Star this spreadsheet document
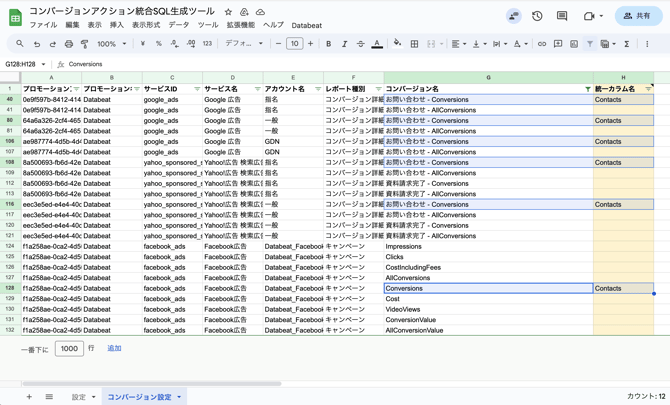Image resolution: width=670 pixels, height=405 pixels. click(228, 12)
